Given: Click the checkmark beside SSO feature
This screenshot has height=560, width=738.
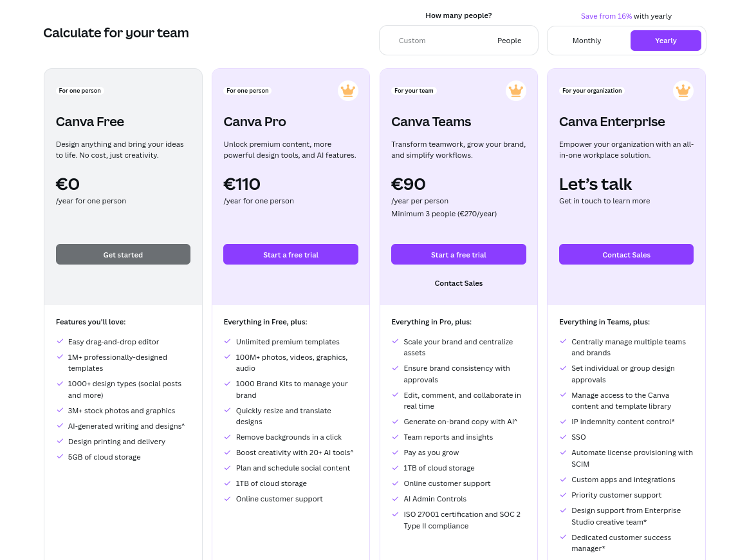Looking at the screenshot, I should (x=563, y=437).
